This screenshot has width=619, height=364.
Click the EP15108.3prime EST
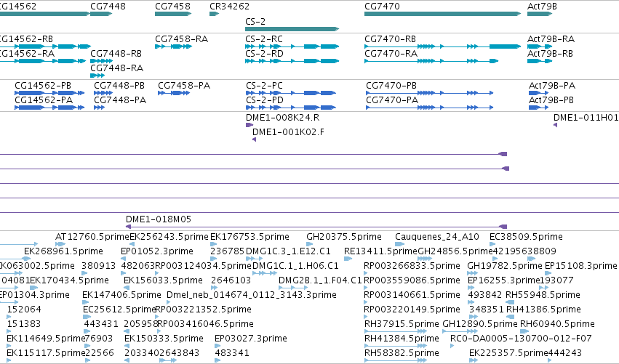point(548,273)
